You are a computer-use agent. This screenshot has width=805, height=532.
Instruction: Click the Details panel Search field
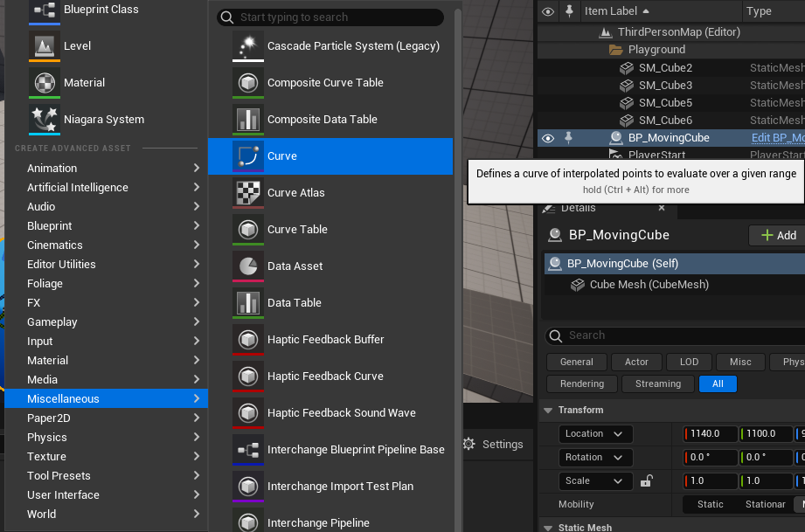tap(675, 335)
